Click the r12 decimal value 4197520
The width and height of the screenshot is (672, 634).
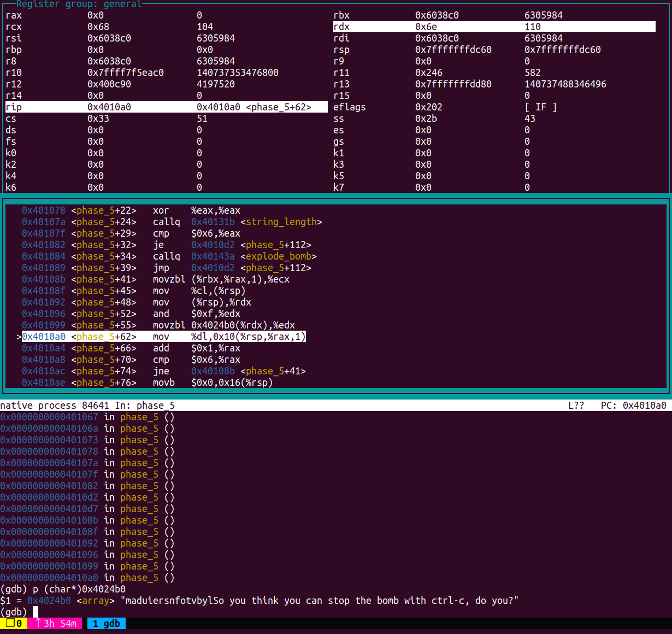(216, 84)
